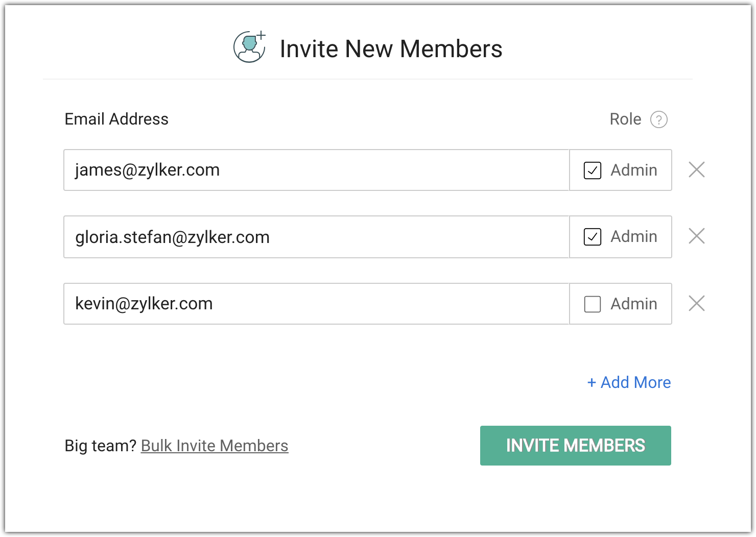
Task: Enable Admin checkbox for kevin@zylker.com
Action: tap(593, 304)
